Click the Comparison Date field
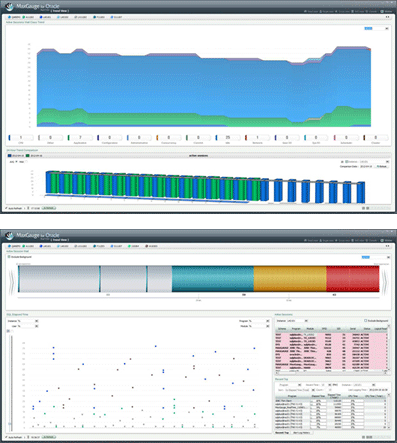The height and width of the screenshot is (443, 397). point(366,166)
